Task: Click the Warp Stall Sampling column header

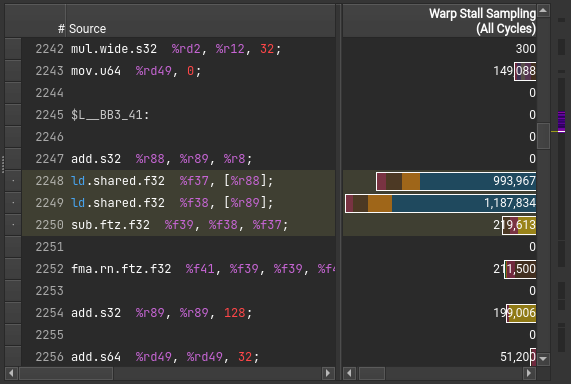Action: pos(440,21)
